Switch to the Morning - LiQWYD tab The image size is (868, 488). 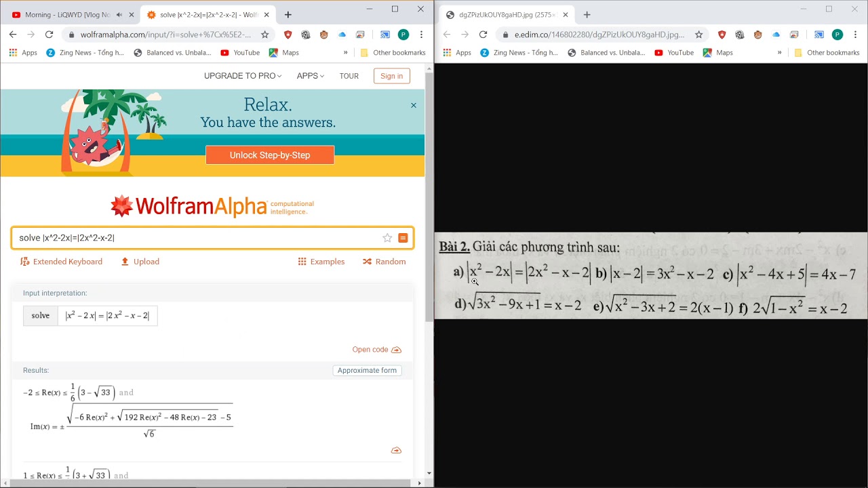pos(71,15)
